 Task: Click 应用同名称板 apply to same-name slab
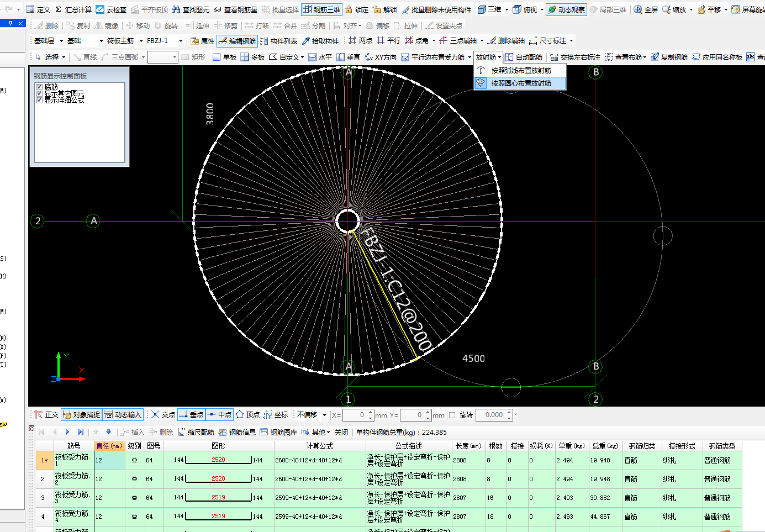[717, 57]
